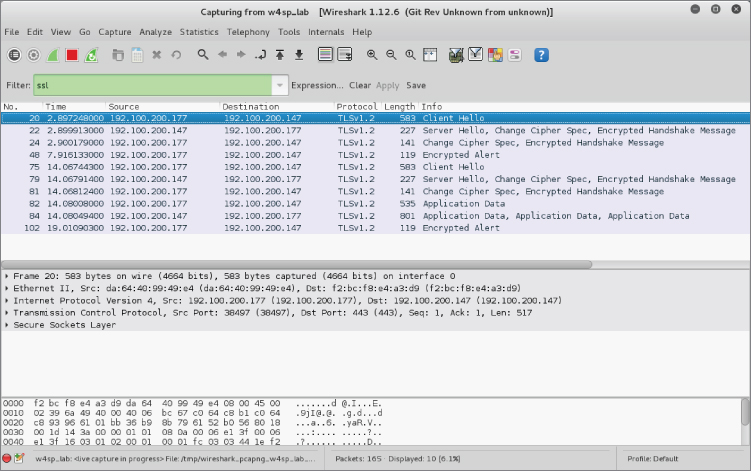The width and height of the screenshot is (751, 471).
Task: Select packet 84 with length 801
Action: pyautogui.click(x=376, y=216)
